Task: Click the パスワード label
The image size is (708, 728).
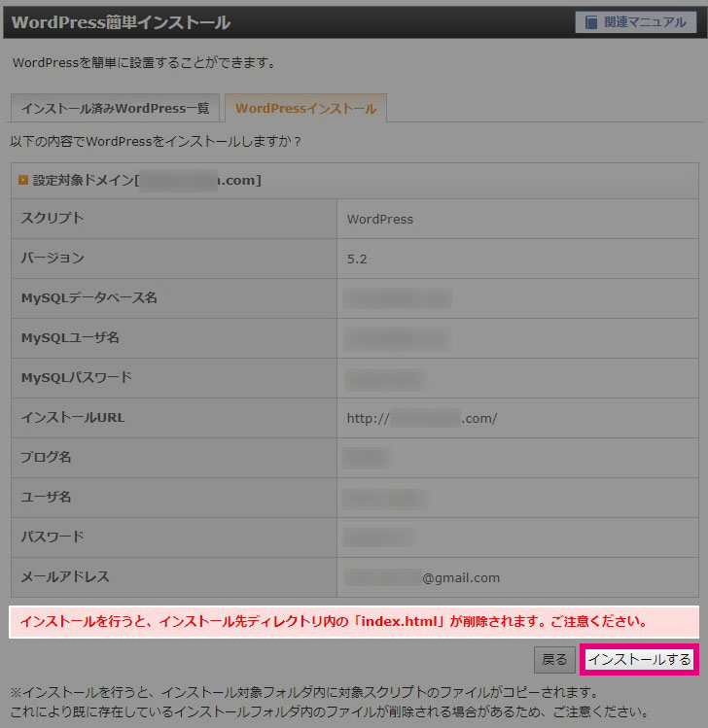Action: [53, 537]
